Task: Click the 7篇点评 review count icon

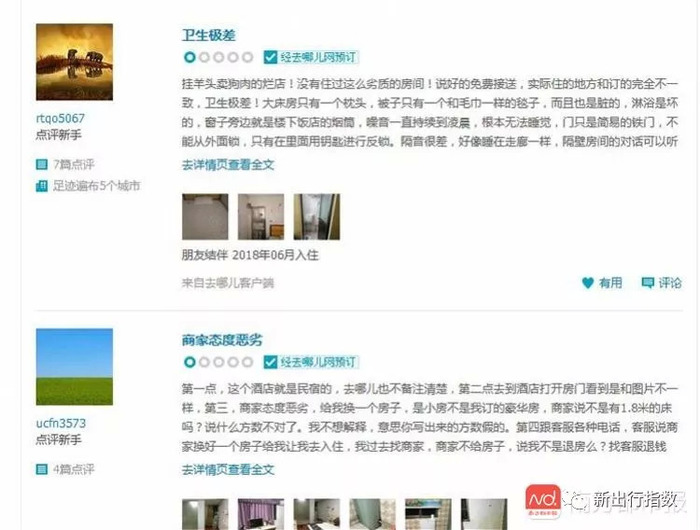Action: pyautogui.click(x=42, y=164)
